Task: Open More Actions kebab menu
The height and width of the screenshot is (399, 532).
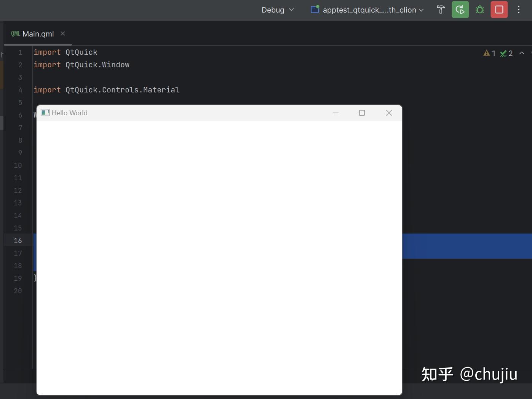Action: [519, 10]
